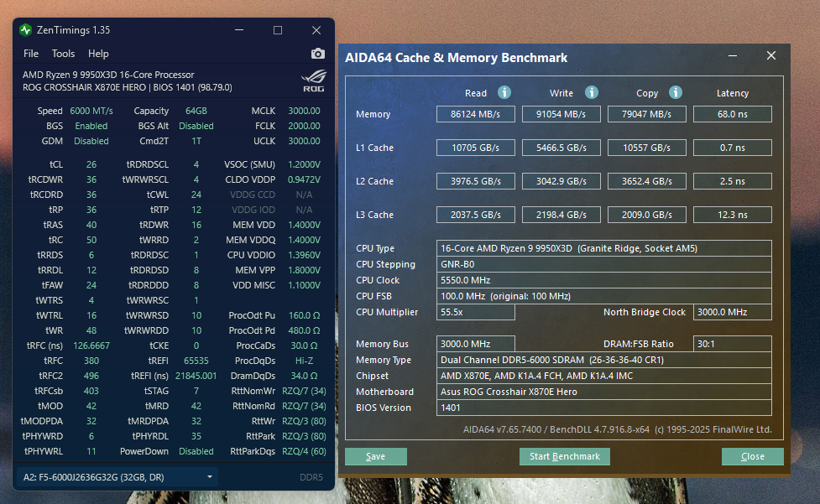820x504 pixels.
Task: Close the AIDA64 window with the X
Action: [770, 55]
